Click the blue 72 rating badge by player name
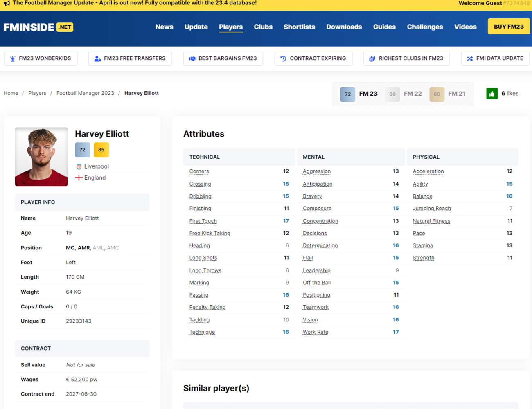This screenshot has width=532, height=409. coord(82,150)
